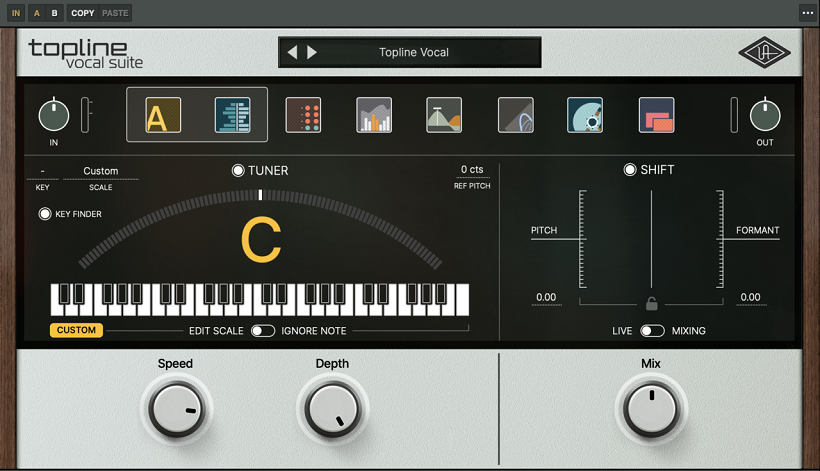The width and height of the screenshot is (820, 471).
Task: Open the Topline Vocal preset browser
Action: pyautogui.click(x=414, y=52)
